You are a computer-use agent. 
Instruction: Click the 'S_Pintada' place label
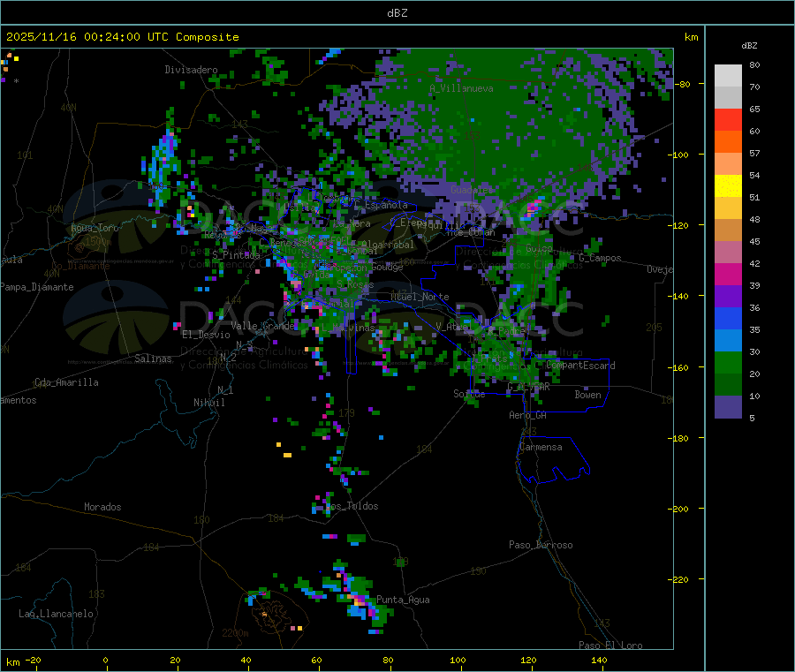[x=236, y=255]
